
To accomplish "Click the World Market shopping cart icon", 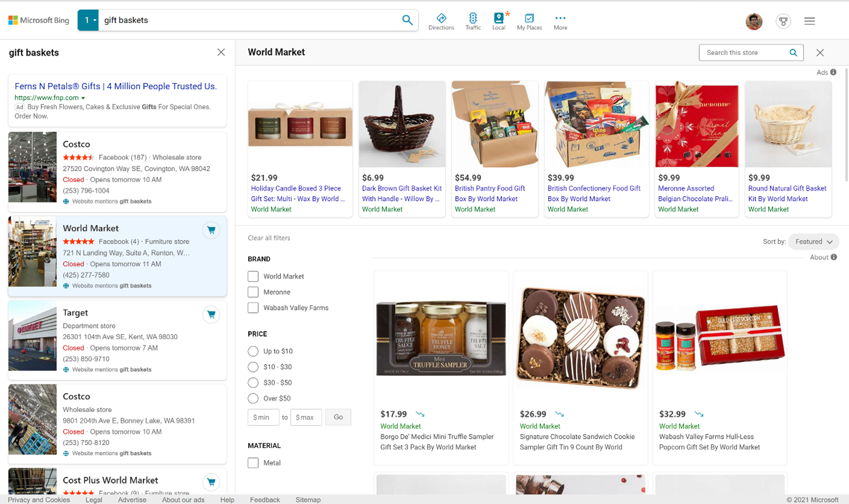I will pyautogui.click(x=211, y=230).
